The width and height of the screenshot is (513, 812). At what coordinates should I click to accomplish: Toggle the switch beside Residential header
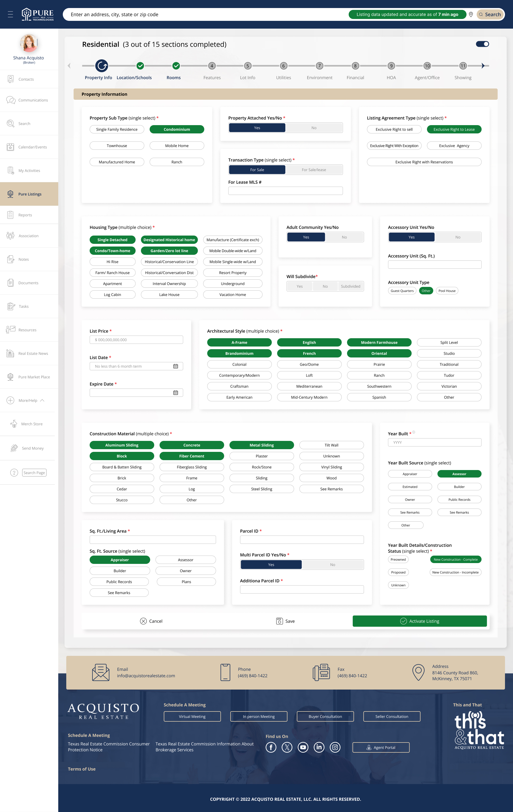pos(482,44)
